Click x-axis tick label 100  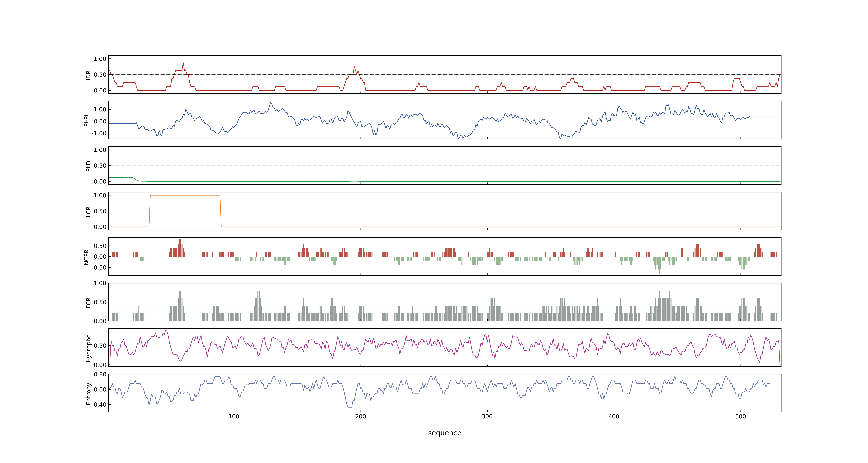[234, 416]
